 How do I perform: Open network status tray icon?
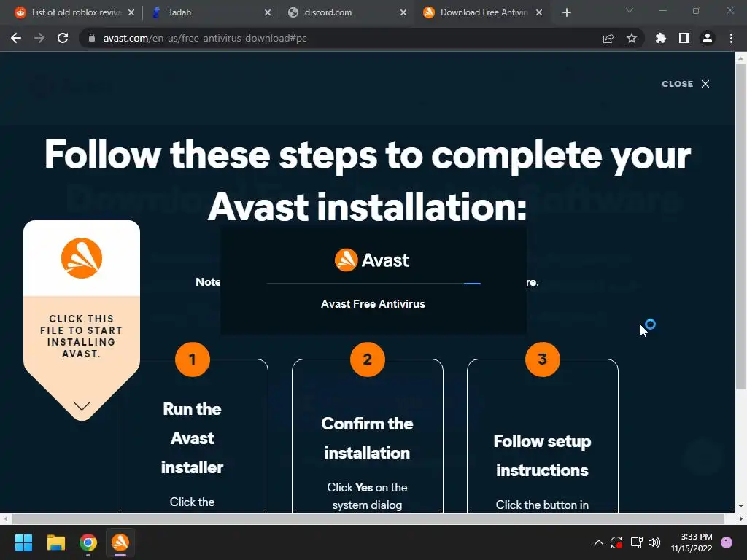point(636,542)
